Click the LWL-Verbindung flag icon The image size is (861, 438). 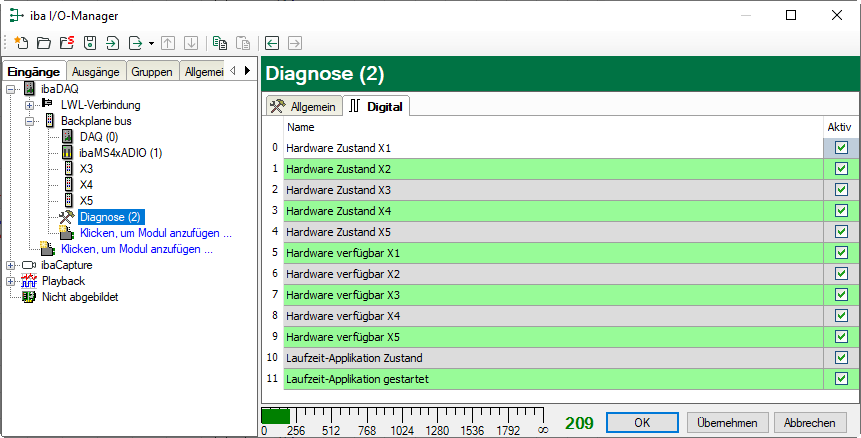point(47,104)
